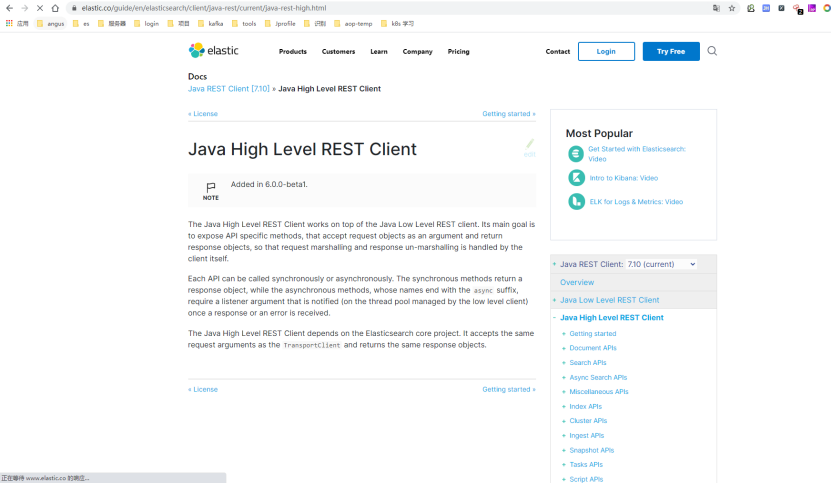
Task: Open Cluster APIs sidebar entry
Action: coord(588,421)
